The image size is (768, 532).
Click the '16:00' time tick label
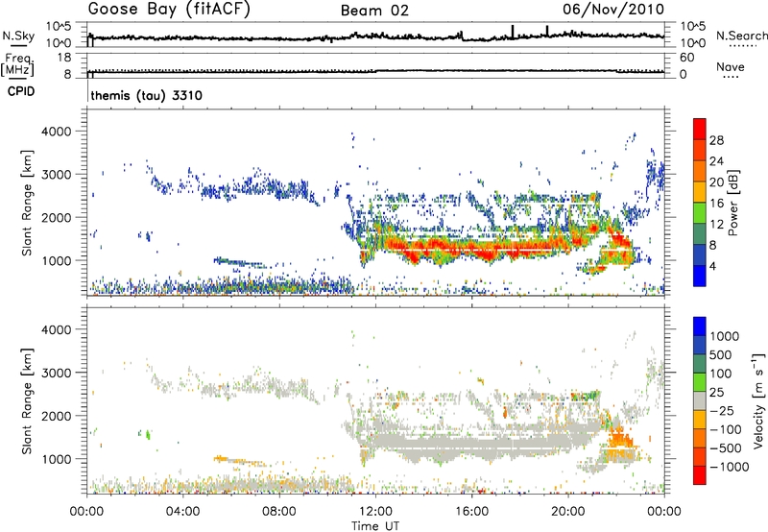471,512
